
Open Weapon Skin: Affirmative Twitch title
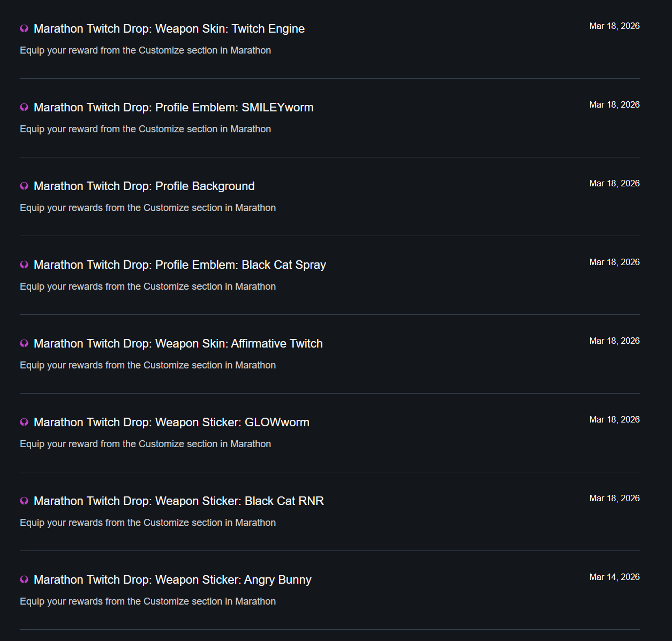(x=178, y=344)
